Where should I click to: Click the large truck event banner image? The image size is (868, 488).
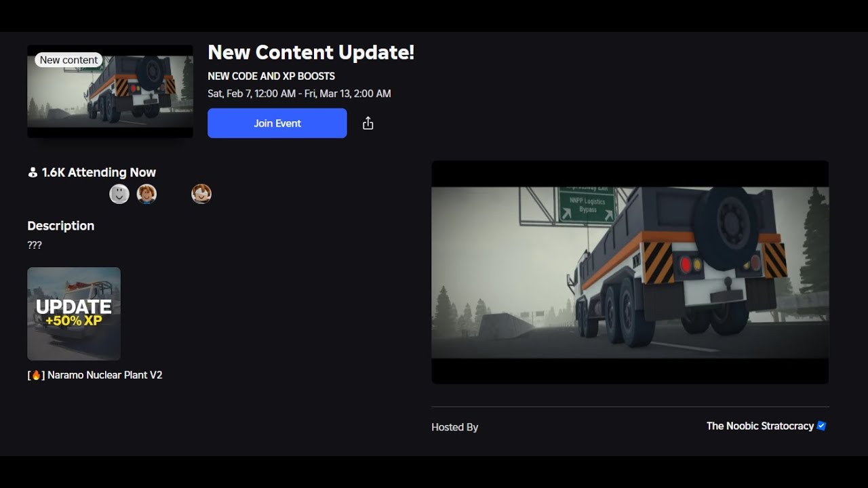coord(630,272)
